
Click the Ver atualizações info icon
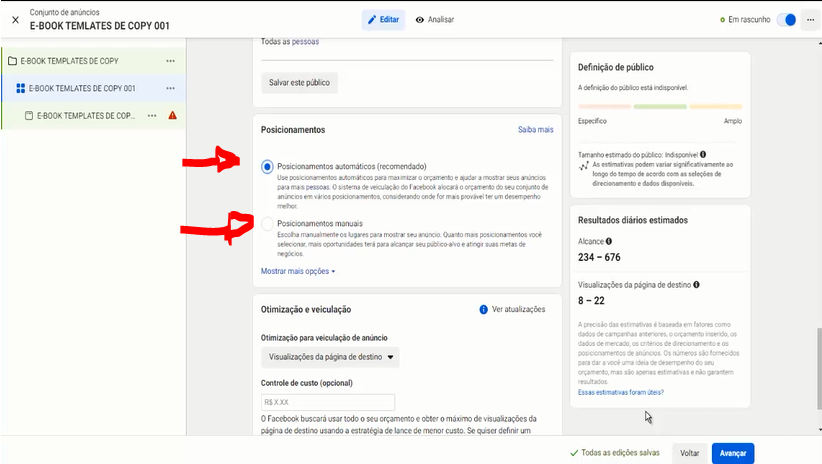483,310
